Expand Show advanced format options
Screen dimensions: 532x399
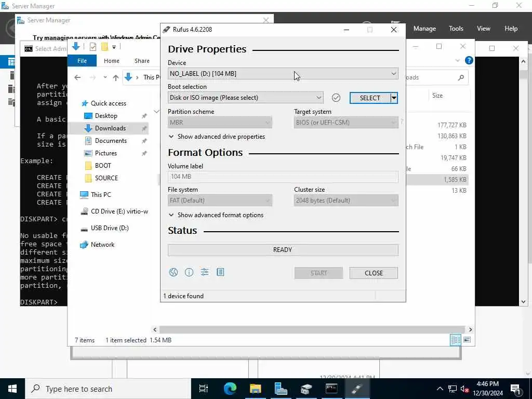[216, 215]
